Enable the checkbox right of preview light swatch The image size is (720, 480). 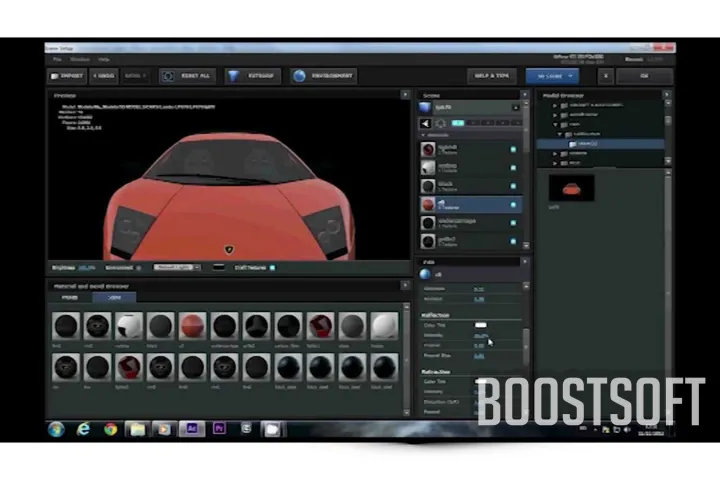271,267
